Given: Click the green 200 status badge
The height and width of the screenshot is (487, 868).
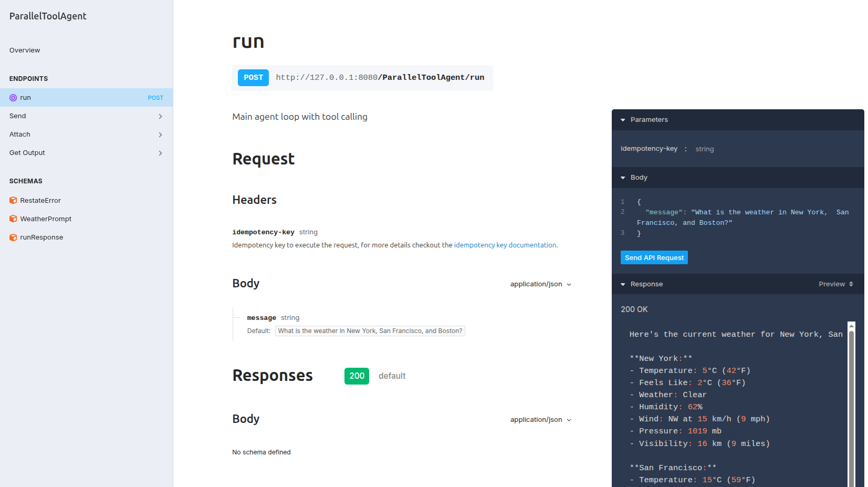Looking at the screenshot, I should (x=357, y=376).
